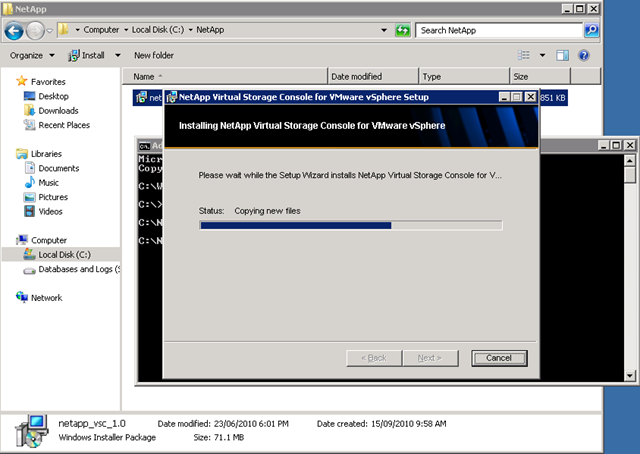Click the command prompt title bar icon
The width and height of the screenshot is (640, 454).
(144, 146)
